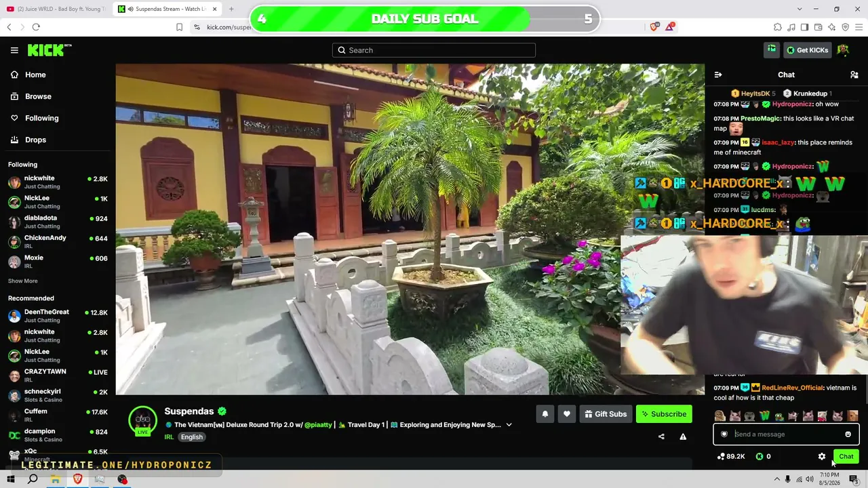Open the Brave Wallet icon

pos(818,27)
